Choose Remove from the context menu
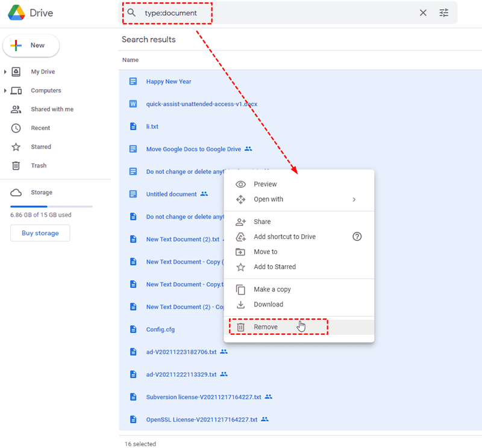The width and height of the screenshot is (482, 448). [x=266, y=327]
